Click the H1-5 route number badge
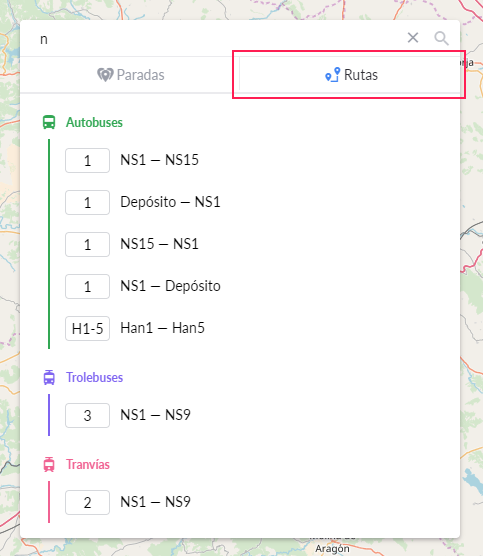This screenshot has width=483, height=556. pyautogui.click(x=87, y=328)
